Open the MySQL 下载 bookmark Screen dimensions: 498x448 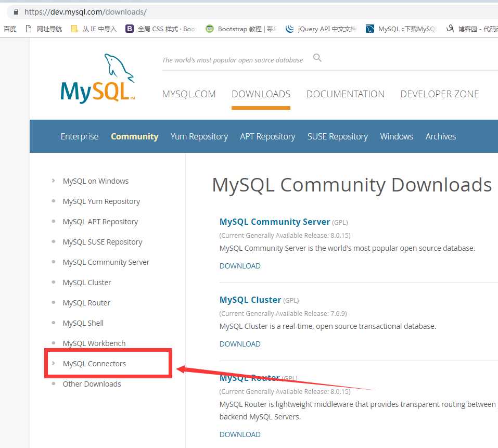coord(401,29)
